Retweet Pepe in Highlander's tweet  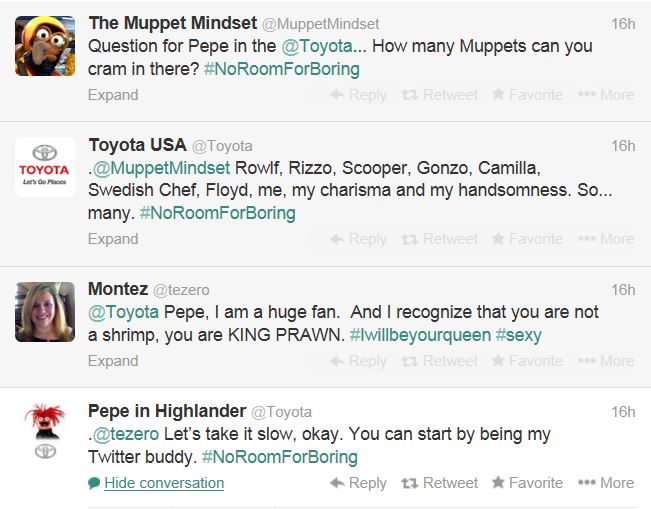coord(439,482)
